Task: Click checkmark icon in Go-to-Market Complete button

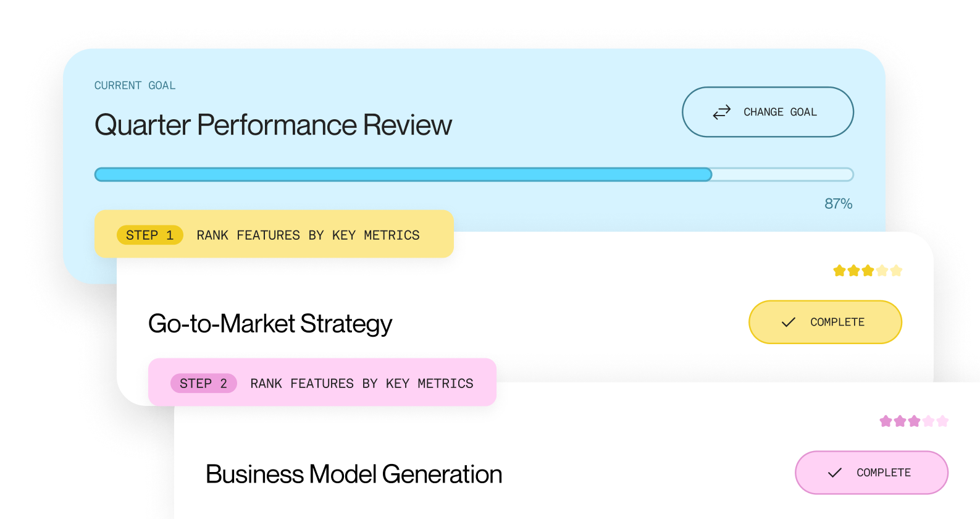Action: click(x=788, y=322)
